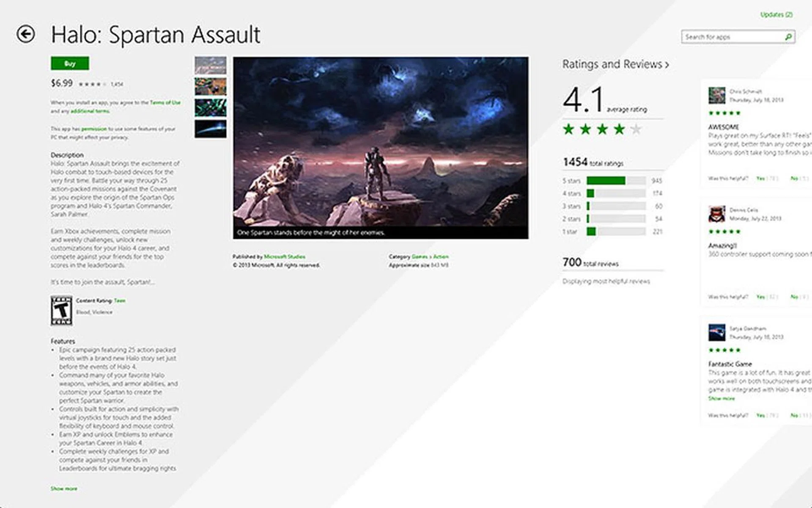
Task: Open the Fantastic Game reviewer's avatar
Action: [717, 333]
